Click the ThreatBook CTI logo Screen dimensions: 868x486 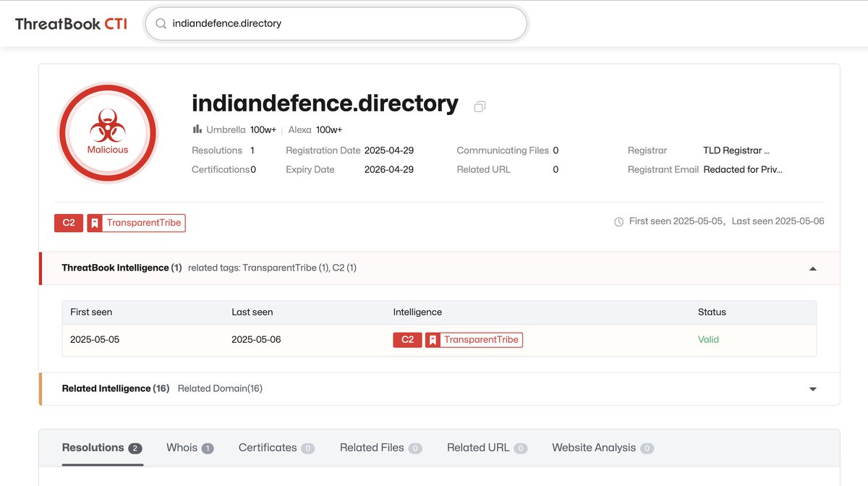click(x=70, y=22)
